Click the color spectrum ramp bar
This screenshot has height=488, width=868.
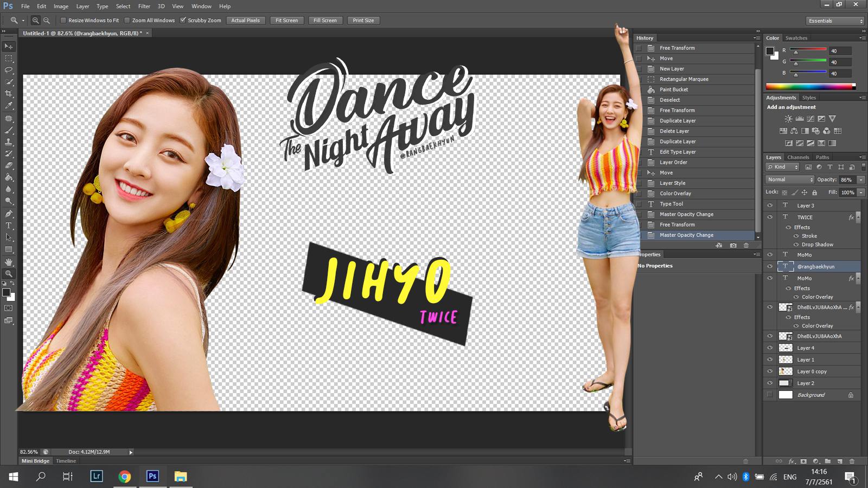click(810, 86)
